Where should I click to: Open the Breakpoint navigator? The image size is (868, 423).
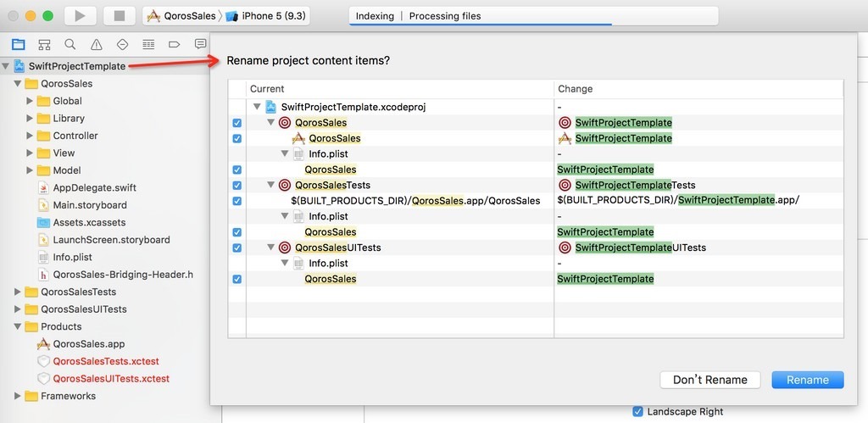[x=175, y=44]
